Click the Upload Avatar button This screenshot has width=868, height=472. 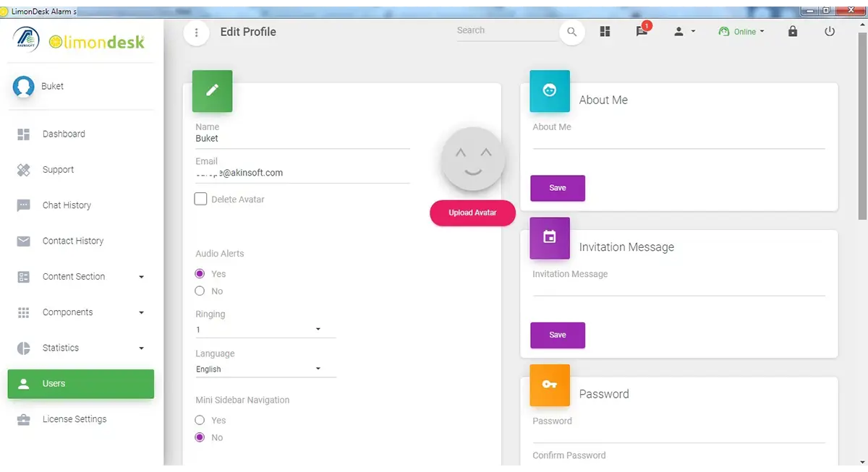pos(472,213)
